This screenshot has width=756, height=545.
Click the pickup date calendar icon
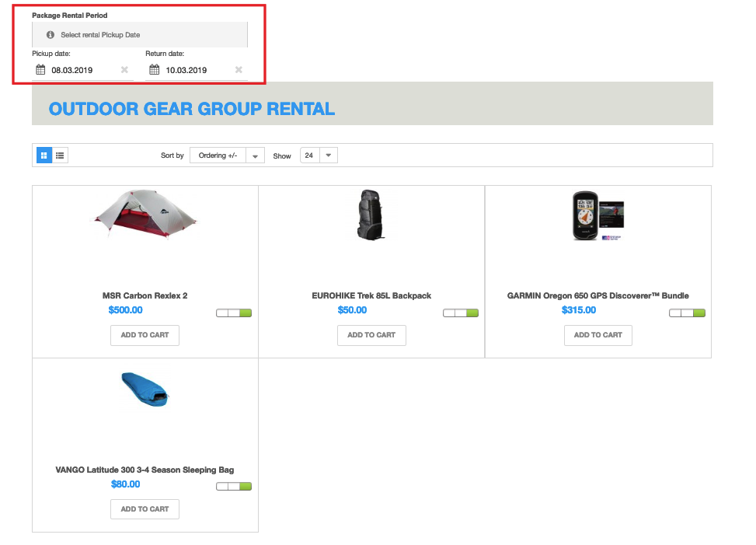[x=40, y=70]
